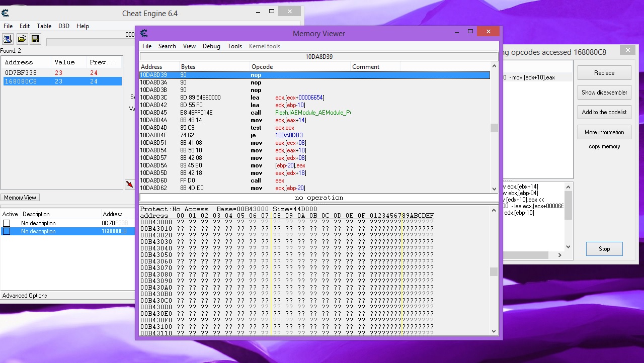Image resolution: width=644 pixels, height=363 pixels.
Task: Open File menu in Cheat Engine window
Action: 8,26
